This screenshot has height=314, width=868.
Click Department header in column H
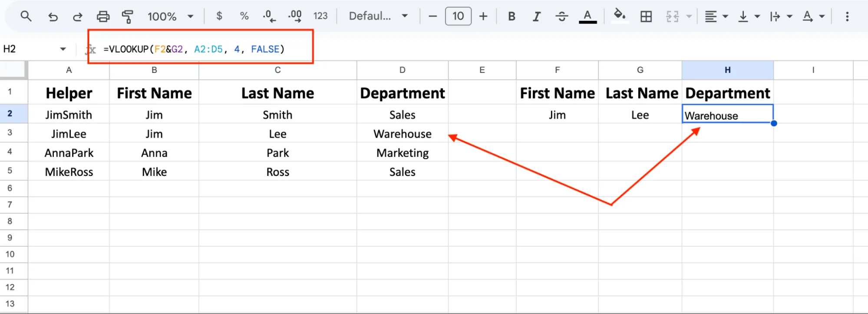728,93
